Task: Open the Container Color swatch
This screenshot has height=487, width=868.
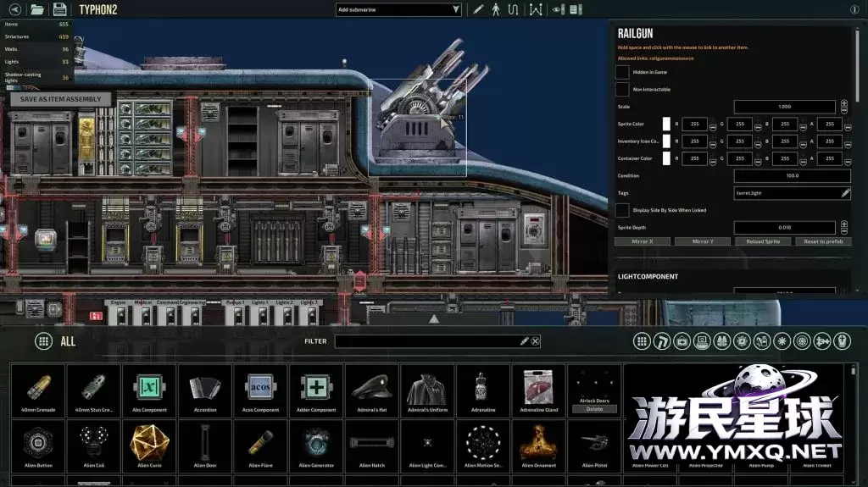Action: pos(666,158)
